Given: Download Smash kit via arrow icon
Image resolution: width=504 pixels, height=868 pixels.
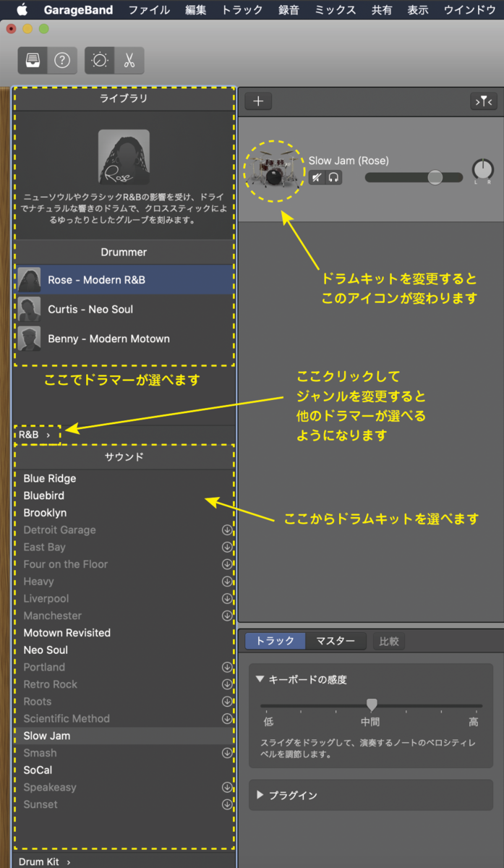Looking at the screenshot, I should click(x=227, y=753).
